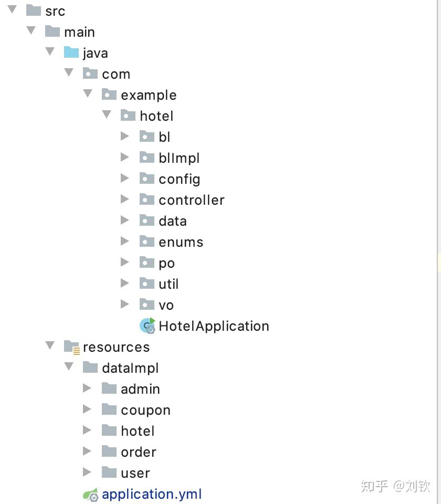Open the application.yml file link
The width and height of the screenshot is (441, 504).
152,493
